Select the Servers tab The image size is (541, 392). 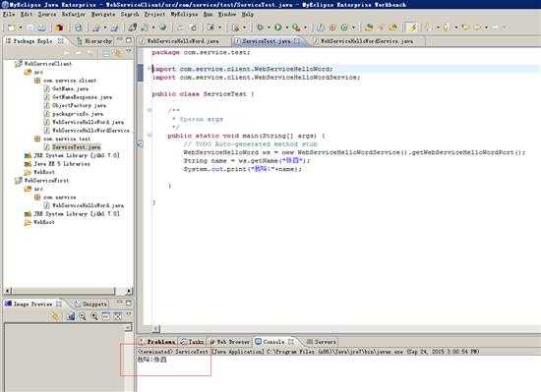click(322, 342)
